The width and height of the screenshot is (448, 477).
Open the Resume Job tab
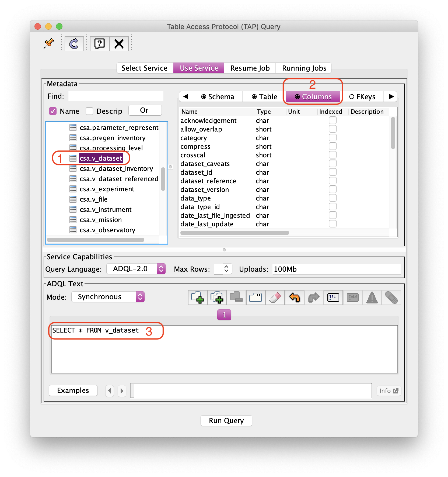250,68
